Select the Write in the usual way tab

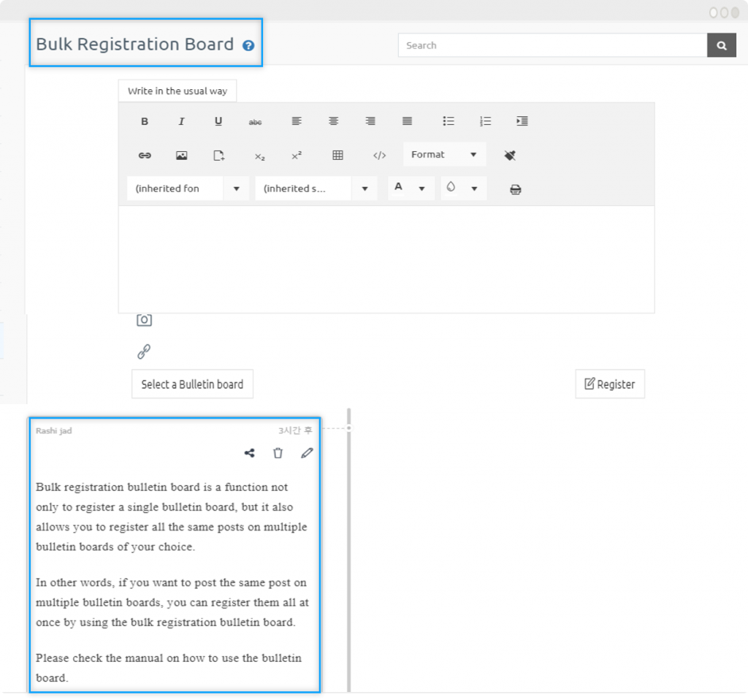177,91
